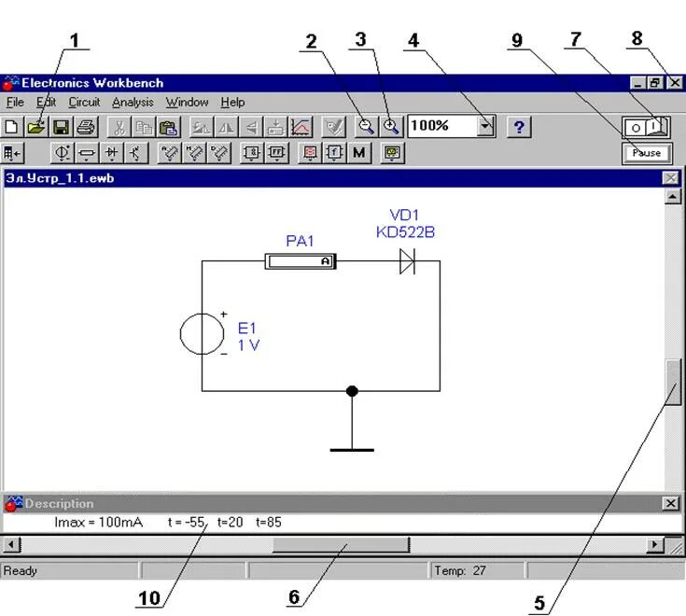Open the Analog ICs parts bin
This screenshot has height=616, width=686.
169,153
